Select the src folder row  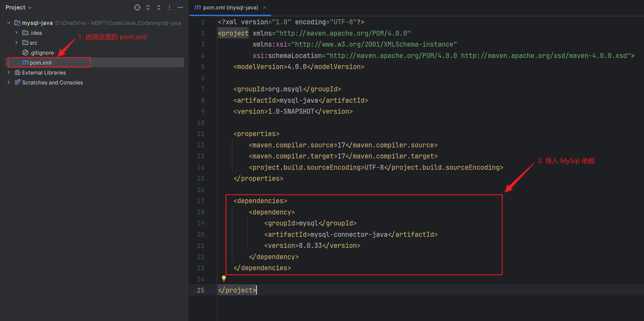[95, 43]
